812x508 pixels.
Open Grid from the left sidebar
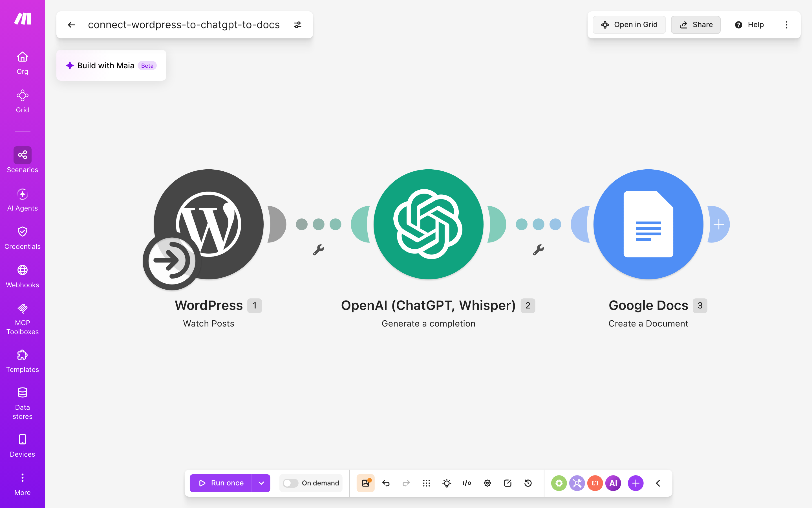tap(23, 102)
